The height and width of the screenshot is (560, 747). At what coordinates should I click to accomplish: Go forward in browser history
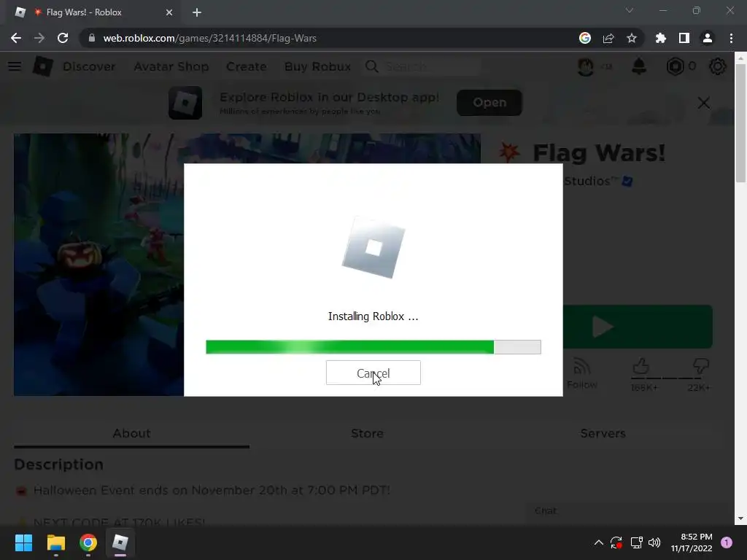coord(39,38)
